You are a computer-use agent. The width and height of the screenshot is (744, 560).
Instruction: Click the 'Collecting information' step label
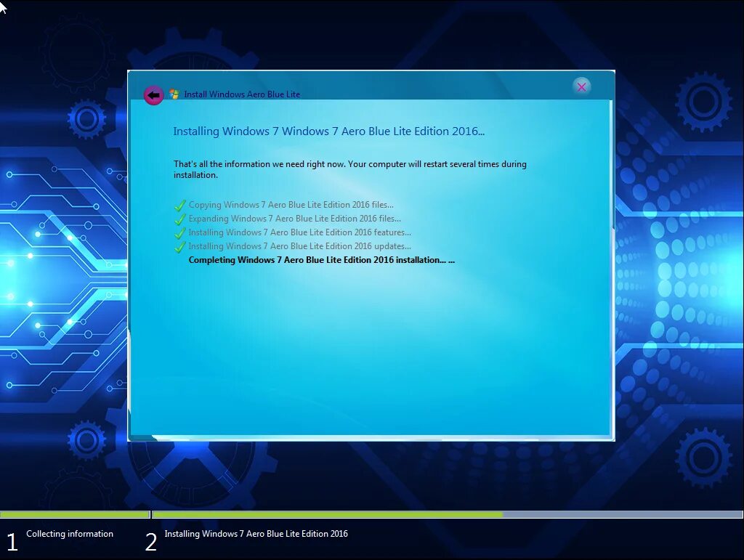[70, 534]
